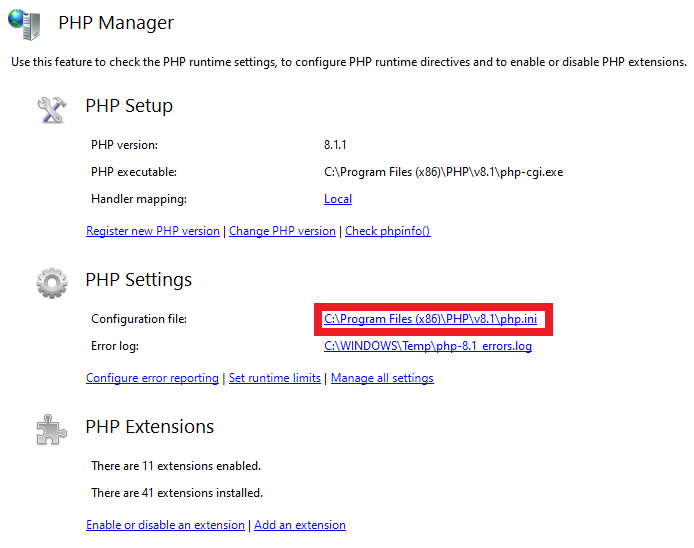Click the 'Use this feature' description sentence

click(349, 62)
